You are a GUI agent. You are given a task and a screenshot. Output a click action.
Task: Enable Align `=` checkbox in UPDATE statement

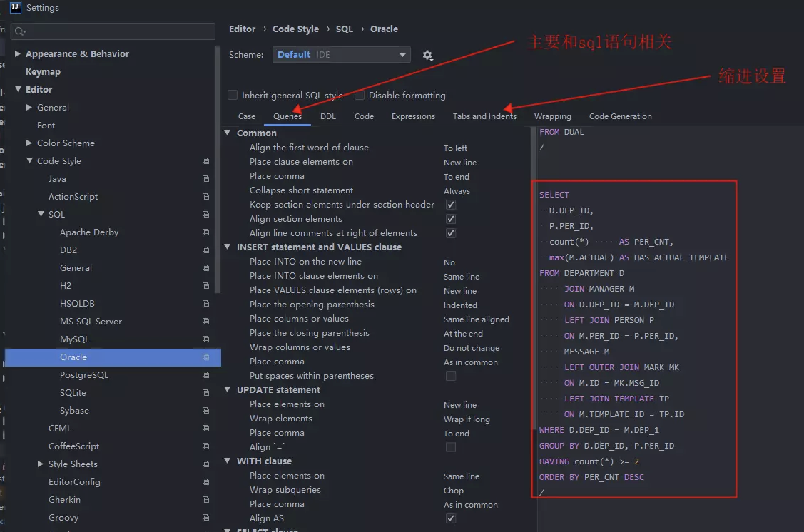point(451,447)
